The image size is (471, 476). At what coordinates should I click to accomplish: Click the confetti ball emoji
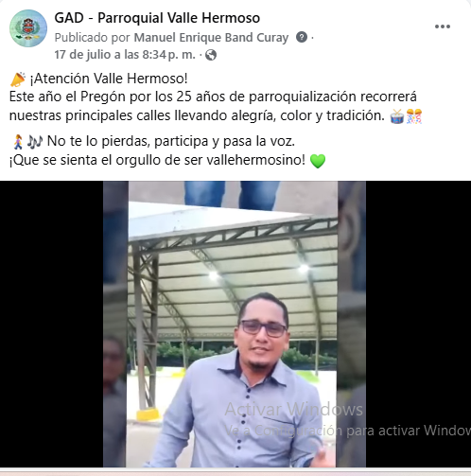414,116
